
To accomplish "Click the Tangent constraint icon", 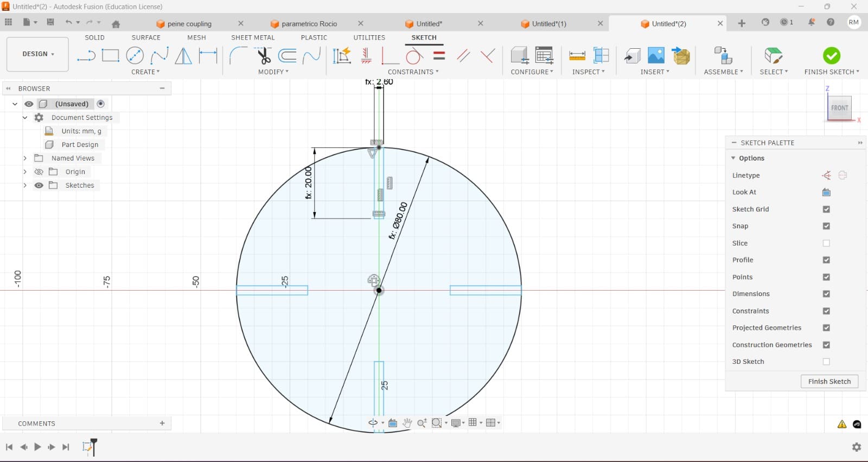I will coord(414,55).
